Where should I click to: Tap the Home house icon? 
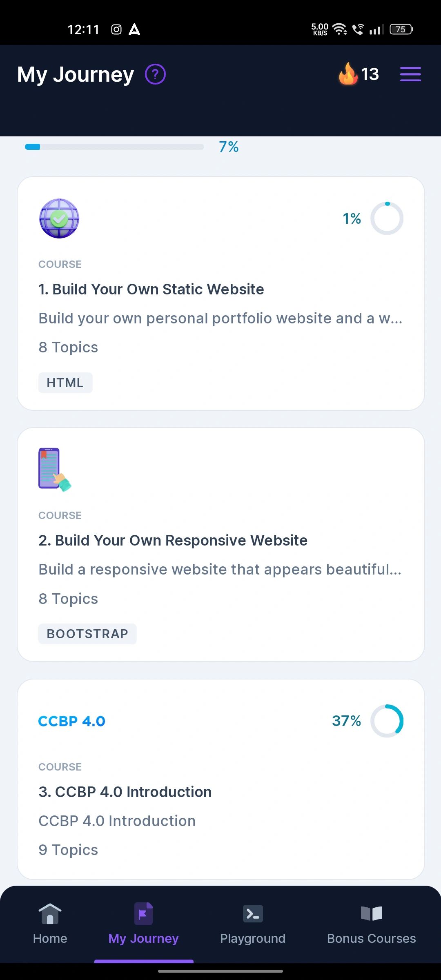tap(50, 913)
